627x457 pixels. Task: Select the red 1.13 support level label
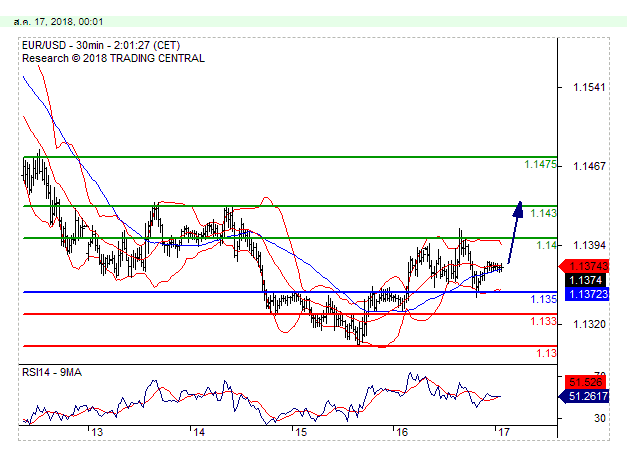pyautogui.click(x=546, y=353)
